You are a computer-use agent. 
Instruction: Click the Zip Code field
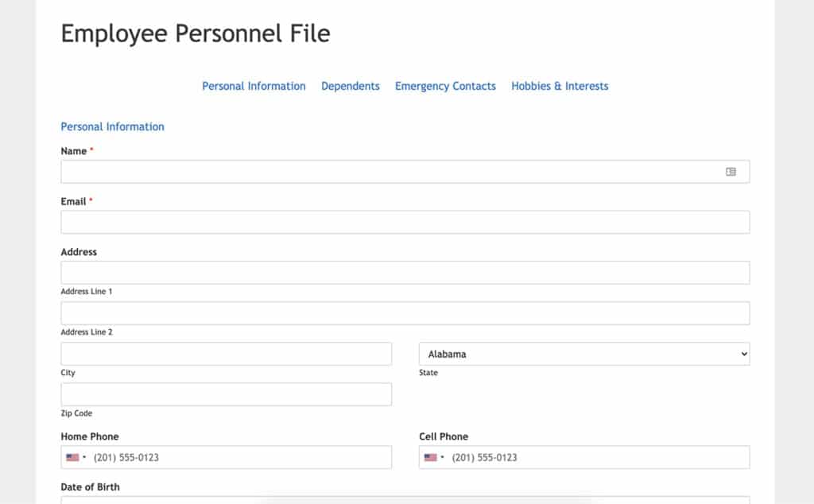pos(226,394)
